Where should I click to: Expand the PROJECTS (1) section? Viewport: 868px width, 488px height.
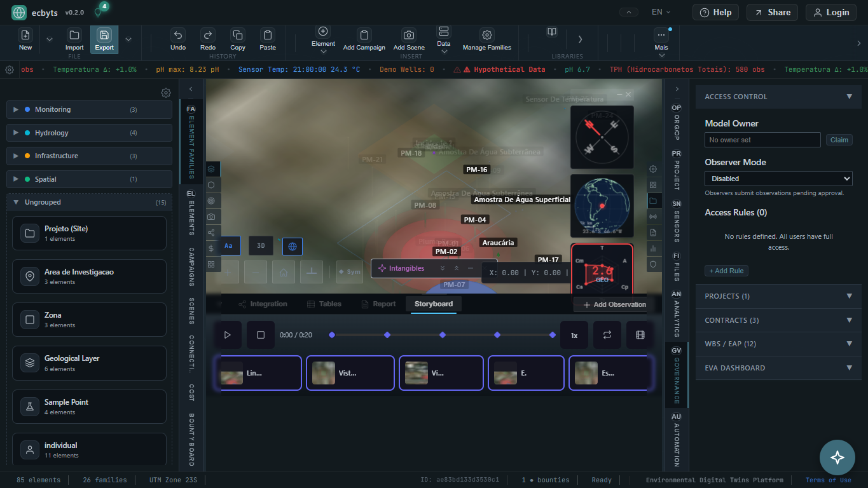coord(778,296)
